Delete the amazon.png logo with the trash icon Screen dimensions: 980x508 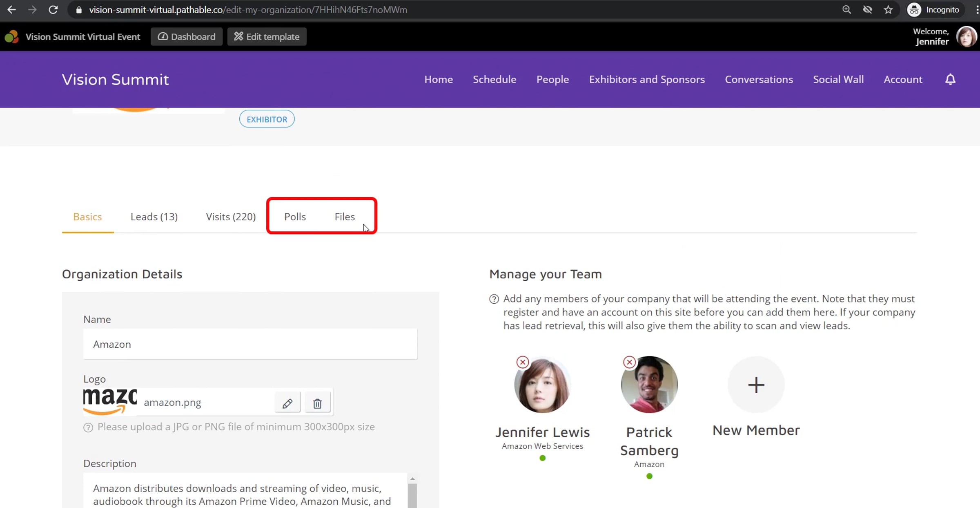[317, 403]
